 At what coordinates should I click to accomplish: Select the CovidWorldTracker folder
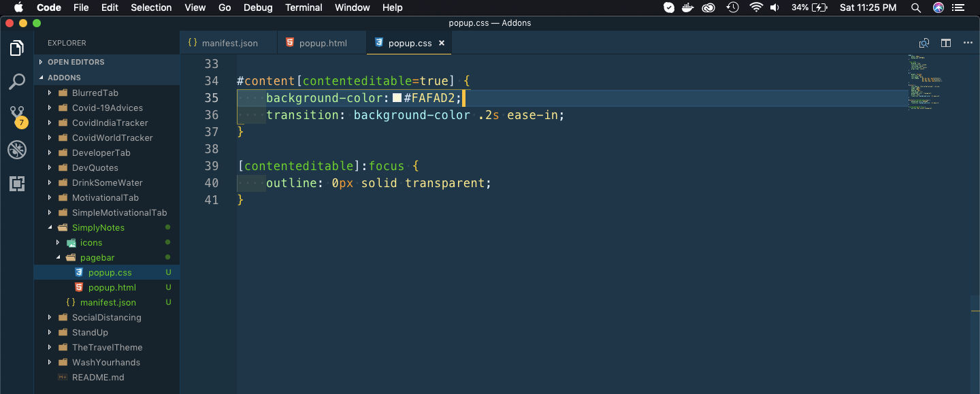pyautogui.click(x=107, y=137)
